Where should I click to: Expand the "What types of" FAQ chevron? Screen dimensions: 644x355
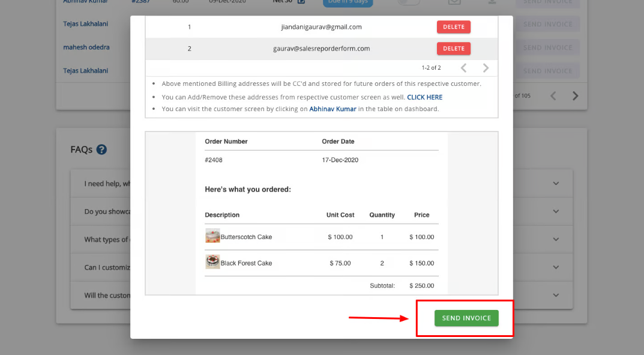tap(556, 240)
